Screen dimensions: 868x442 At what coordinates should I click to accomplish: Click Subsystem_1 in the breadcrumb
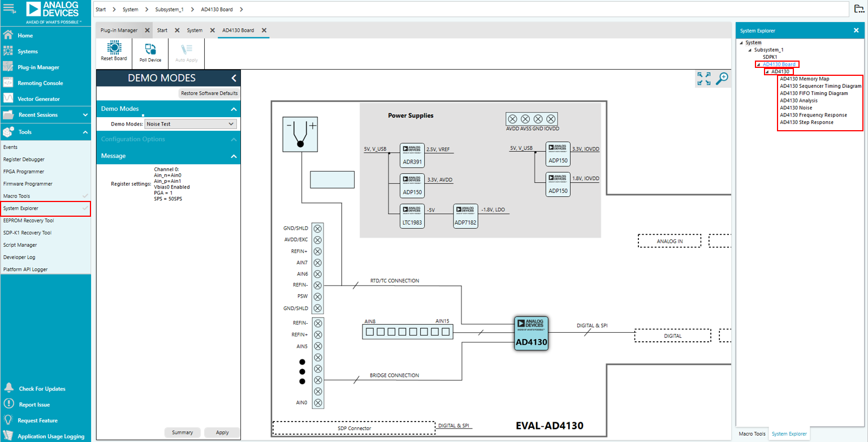tap(170, 10)
